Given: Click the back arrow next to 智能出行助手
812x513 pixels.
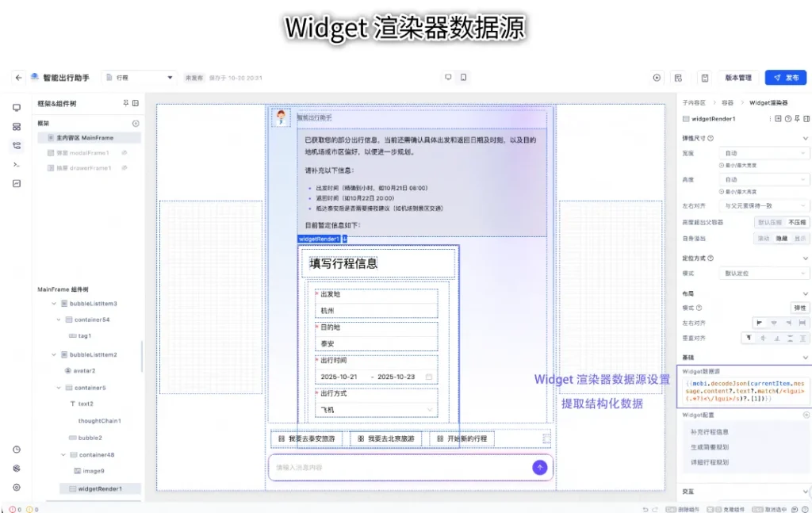Looking at the screenshot, I should 18,78.
